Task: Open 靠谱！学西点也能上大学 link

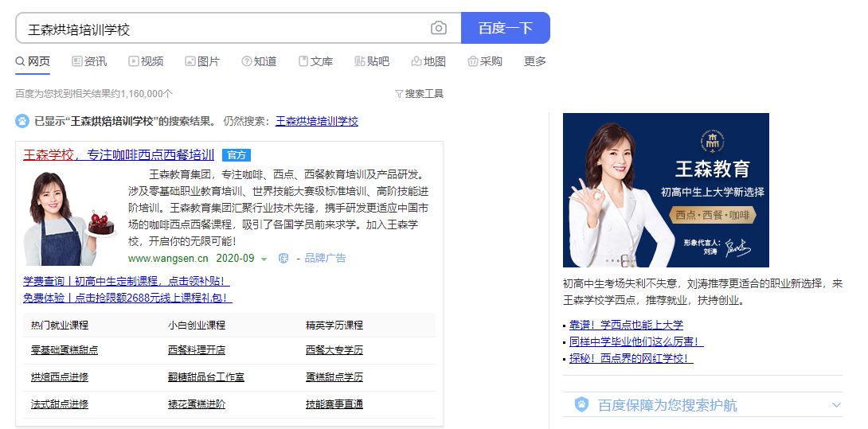Action: click(626, 325)
